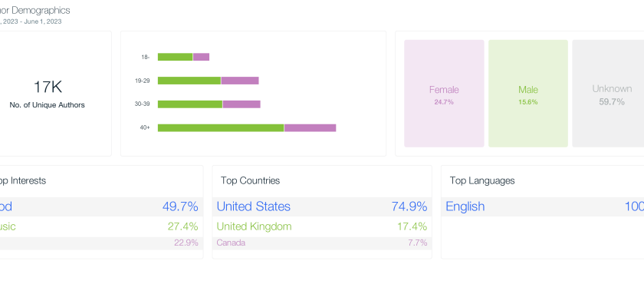
Task: Click the Unknown gender card
Action: pyautogui.click(x=608, y=94)
